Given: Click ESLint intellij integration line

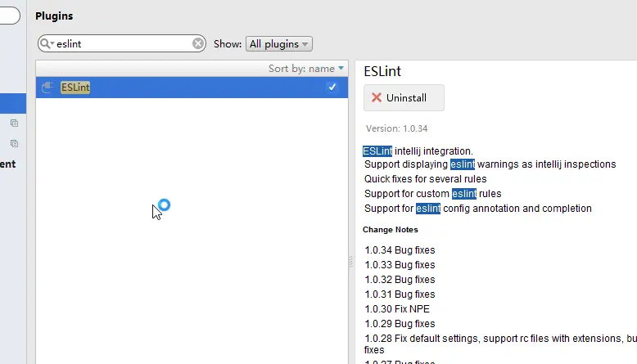Looking at the screenshot, I should tap(418, 151).
